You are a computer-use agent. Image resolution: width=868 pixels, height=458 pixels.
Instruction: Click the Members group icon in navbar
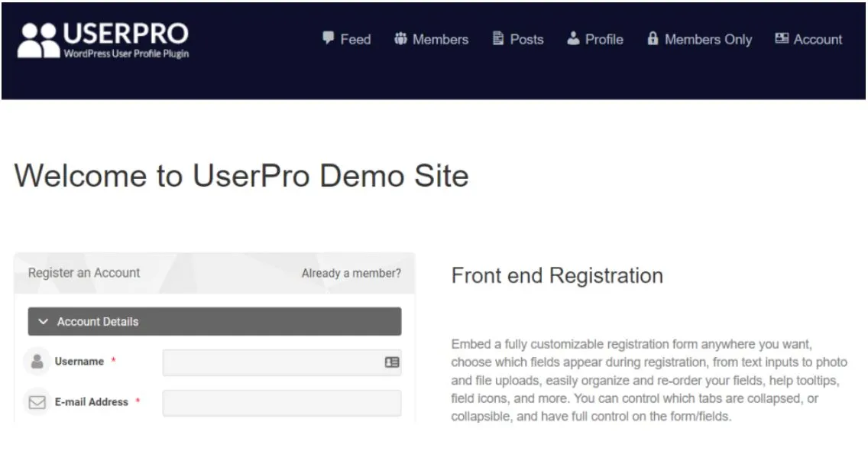tap(400, 39)
